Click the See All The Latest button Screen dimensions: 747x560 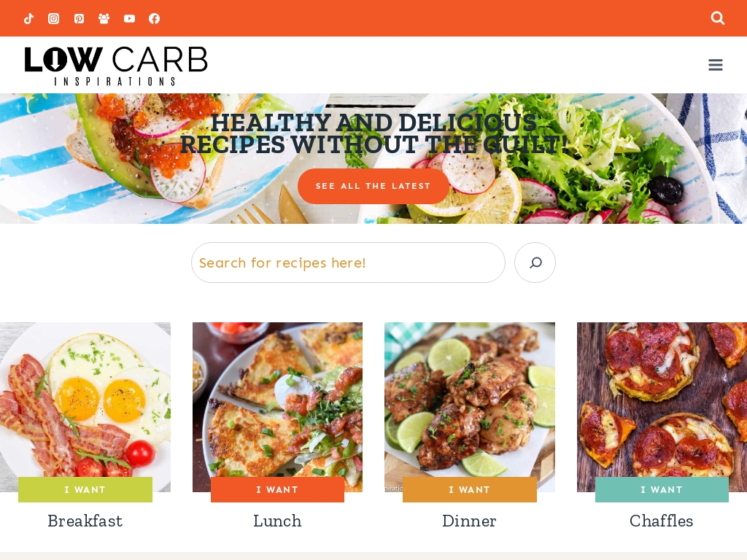pos(373,186)
